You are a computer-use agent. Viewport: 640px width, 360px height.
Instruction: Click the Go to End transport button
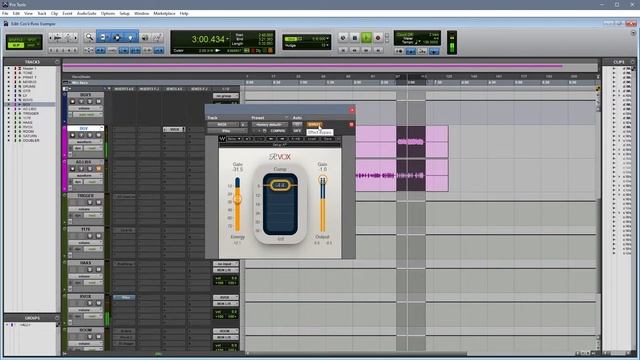(378, 50)
